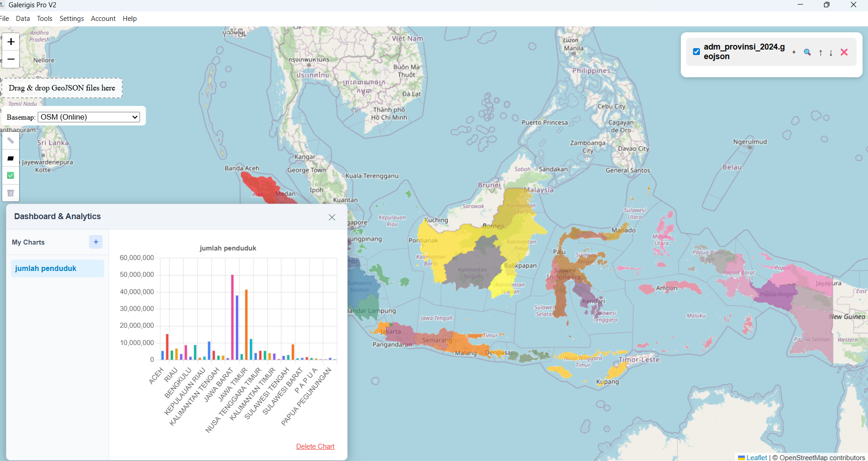This screenshot has height=461, width=868.
Task: Remove the layer with the red X icon
Action: (844, 52)
